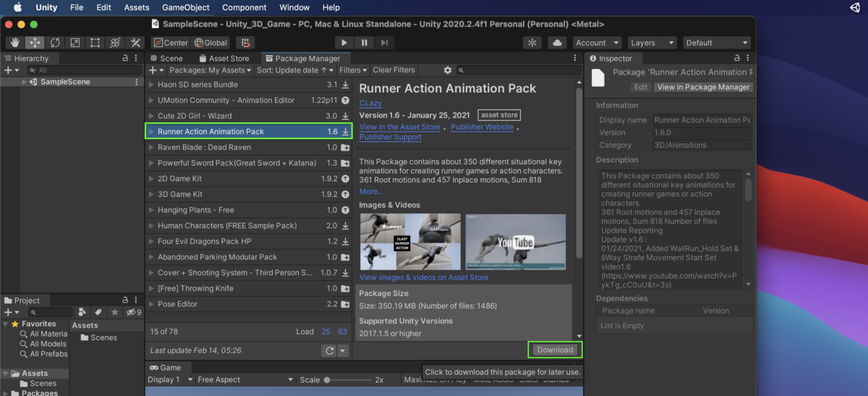Toggle hidden packages visibility eye
Viewport: 868px width, 396px height.
tap(133, 312)
